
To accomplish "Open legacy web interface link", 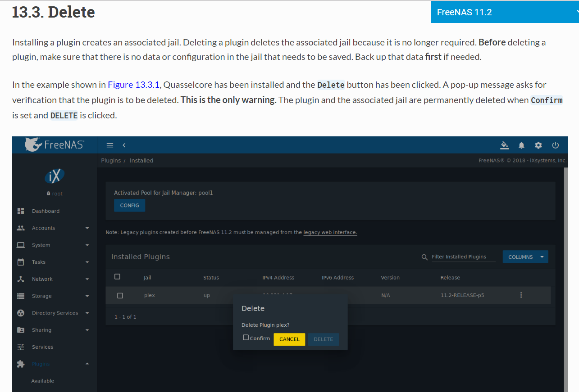I will click(x=330, y=232).
